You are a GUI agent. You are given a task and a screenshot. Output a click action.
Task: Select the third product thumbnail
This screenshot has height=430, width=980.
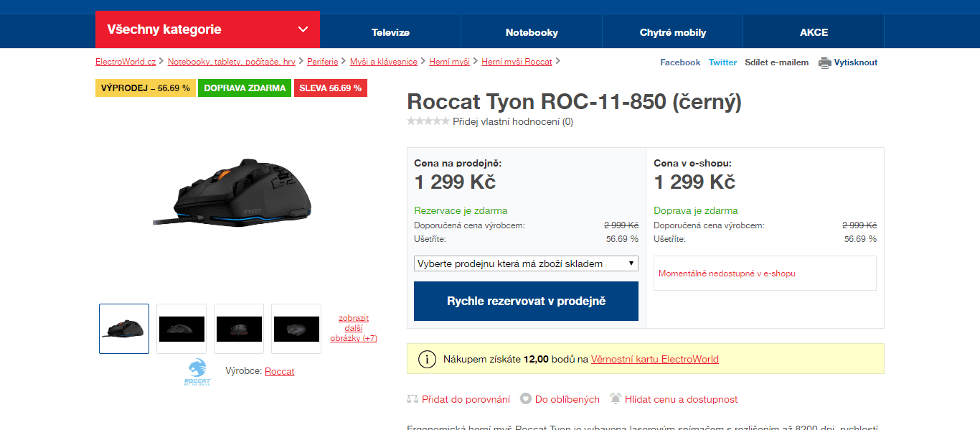(x=239, y=329)
